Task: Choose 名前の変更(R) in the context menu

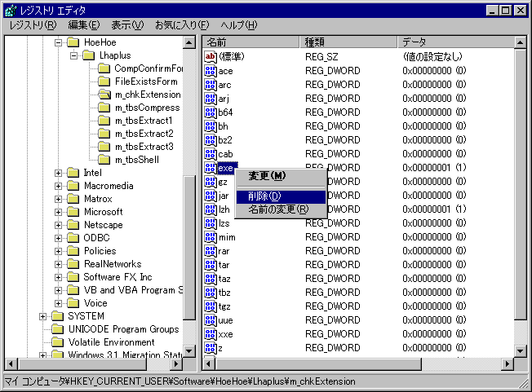Action: (278, 209)
